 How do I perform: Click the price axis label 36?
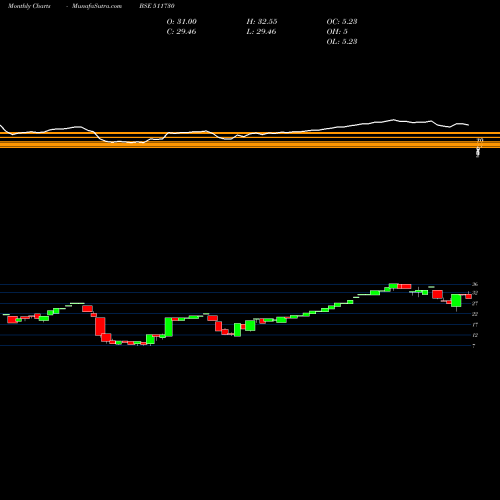[x=475, y=284]
